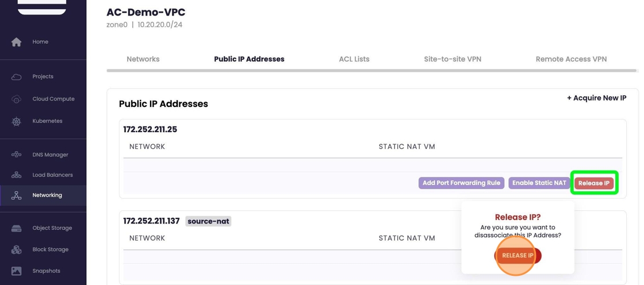644x285 pixels.
Task: Click the Block Storage icon
Action: coord(17,249)
